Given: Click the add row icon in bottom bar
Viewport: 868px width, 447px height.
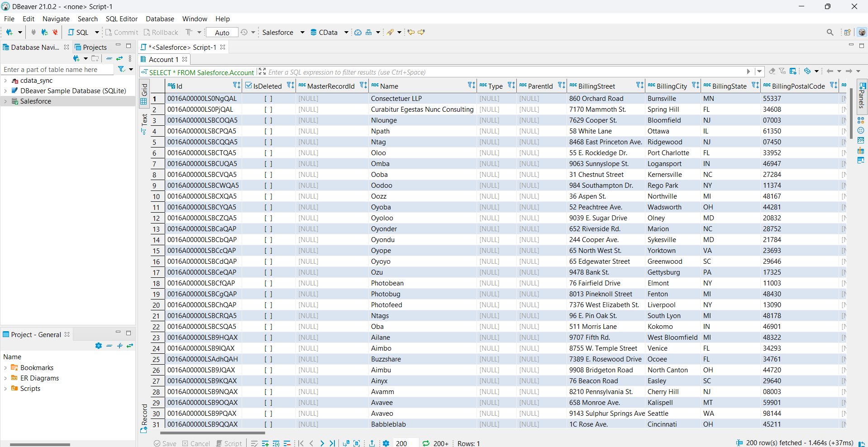Looking at the screenshot, I should (265, 443).
